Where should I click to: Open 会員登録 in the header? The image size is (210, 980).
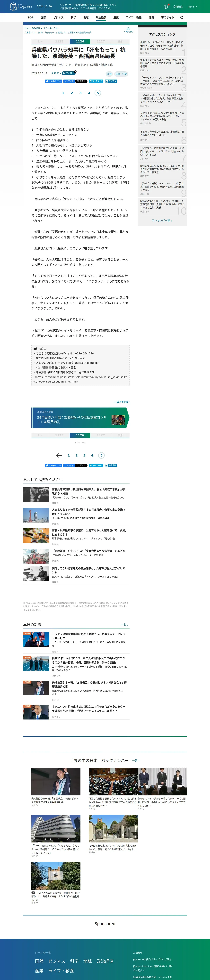178,7
